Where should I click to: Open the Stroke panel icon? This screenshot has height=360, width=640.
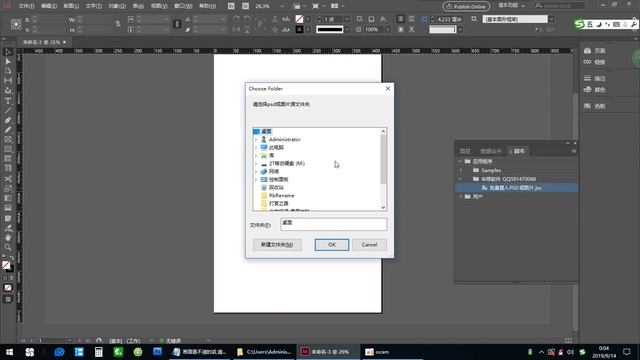click(587, 78)
